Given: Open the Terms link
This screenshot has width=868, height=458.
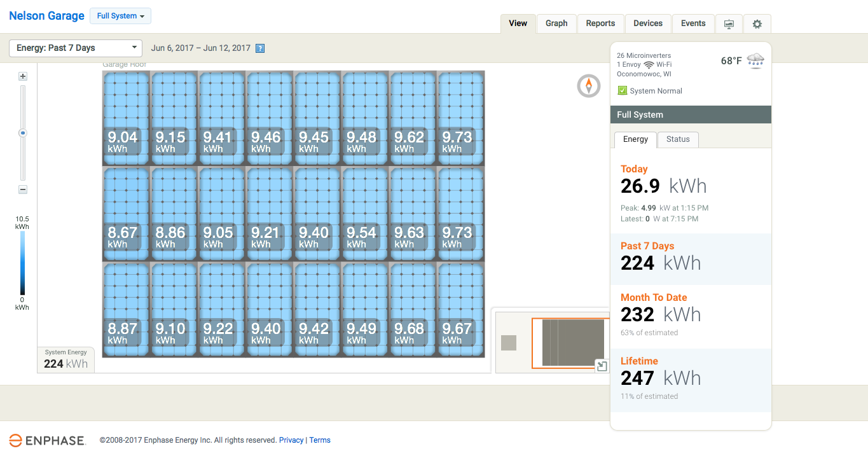Looking at the screenshot, I should [320, 440].
